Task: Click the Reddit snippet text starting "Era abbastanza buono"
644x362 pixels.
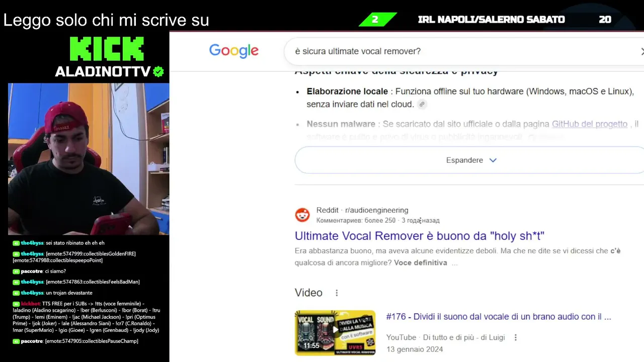Action: click(x=457, y=256)
